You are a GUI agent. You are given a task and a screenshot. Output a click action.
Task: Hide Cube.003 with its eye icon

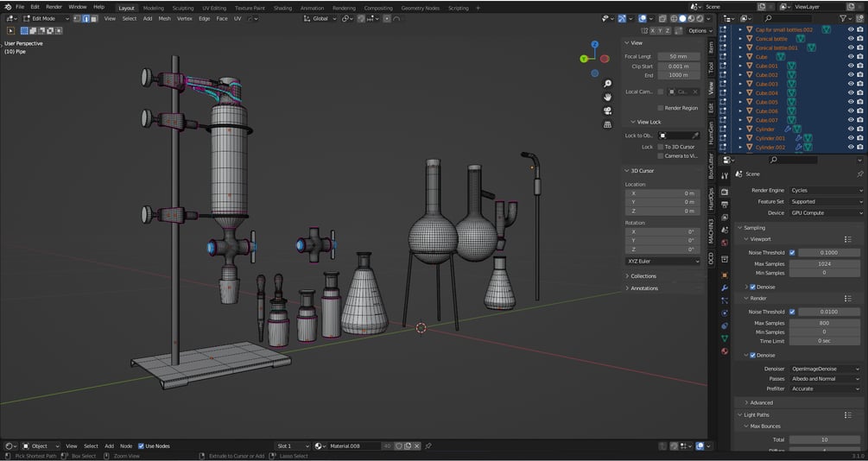tap(850, 84)
